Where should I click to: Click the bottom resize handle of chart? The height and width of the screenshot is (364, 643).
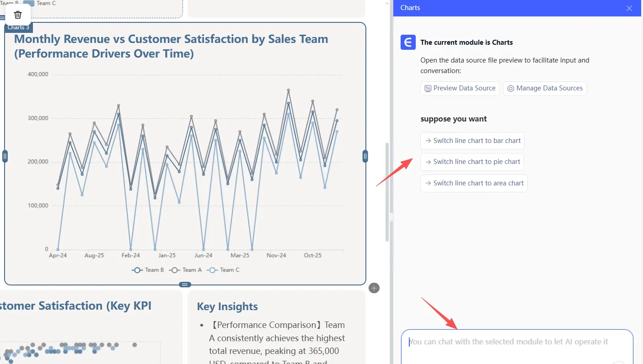[x=185, y=285]
